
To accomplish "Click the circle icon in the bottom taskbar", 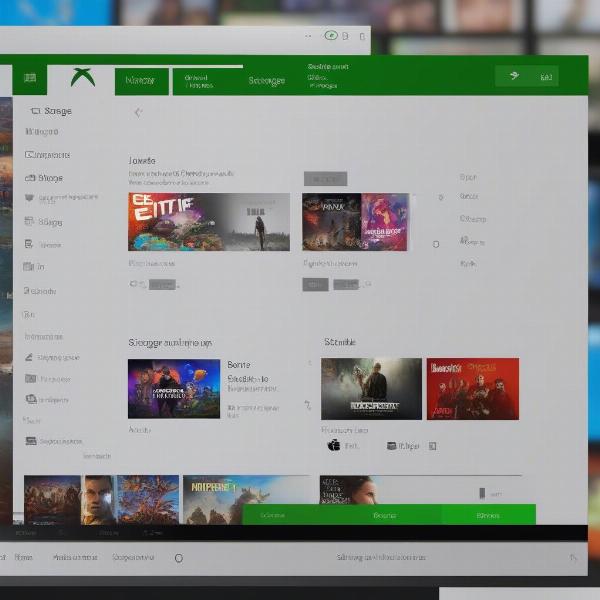I will pyautogui.click(x=179, y=558).
